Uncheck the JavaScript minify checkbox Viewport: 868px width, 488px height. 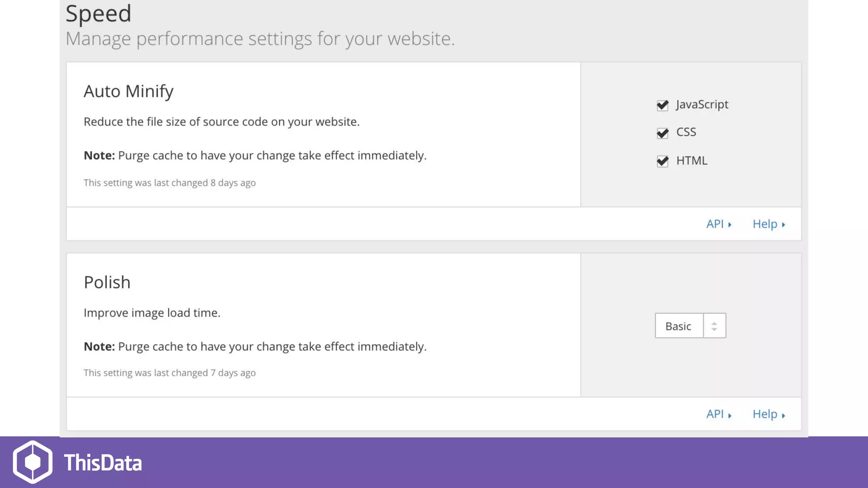pyautogui.click(x=662, y=105)
